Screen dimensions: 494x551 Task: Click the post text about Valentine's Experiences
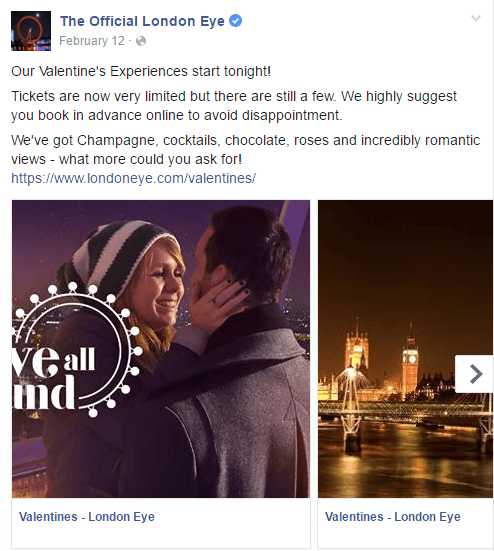click(141, 71)
